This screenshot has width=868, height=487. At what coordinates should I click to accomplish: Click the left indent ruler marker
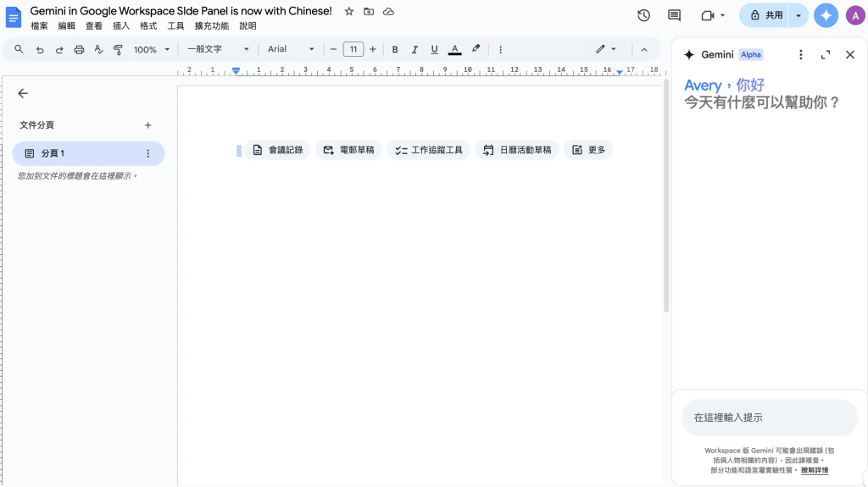pyautogui.click(x=236, y=71)
